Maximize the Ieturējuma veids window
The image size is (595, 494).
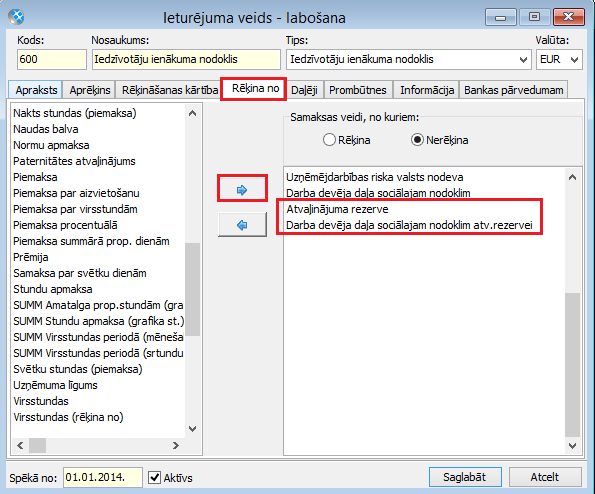tap(534, 17)
